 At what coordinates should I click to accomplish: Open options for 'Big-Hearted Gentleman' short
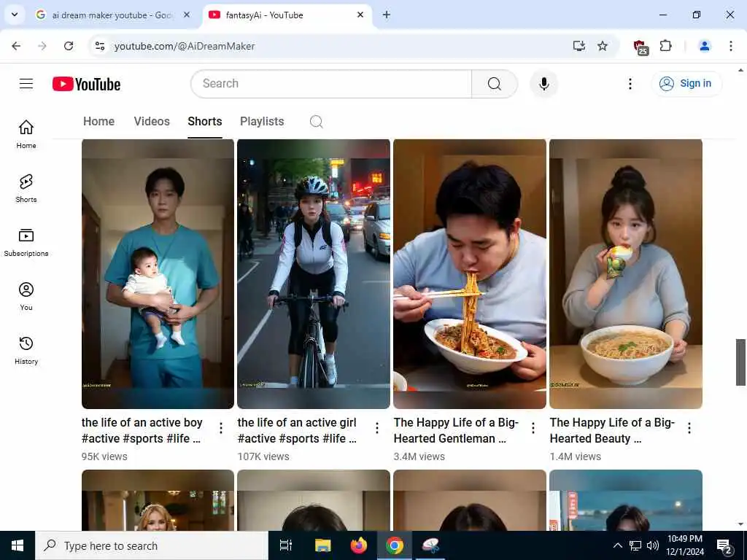[x=533, y=427]
